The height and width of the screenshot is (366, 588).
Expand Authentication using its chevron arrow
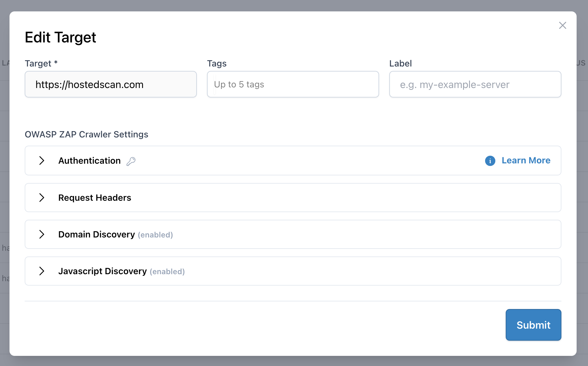pyautogui.click(x=42, y=161)
